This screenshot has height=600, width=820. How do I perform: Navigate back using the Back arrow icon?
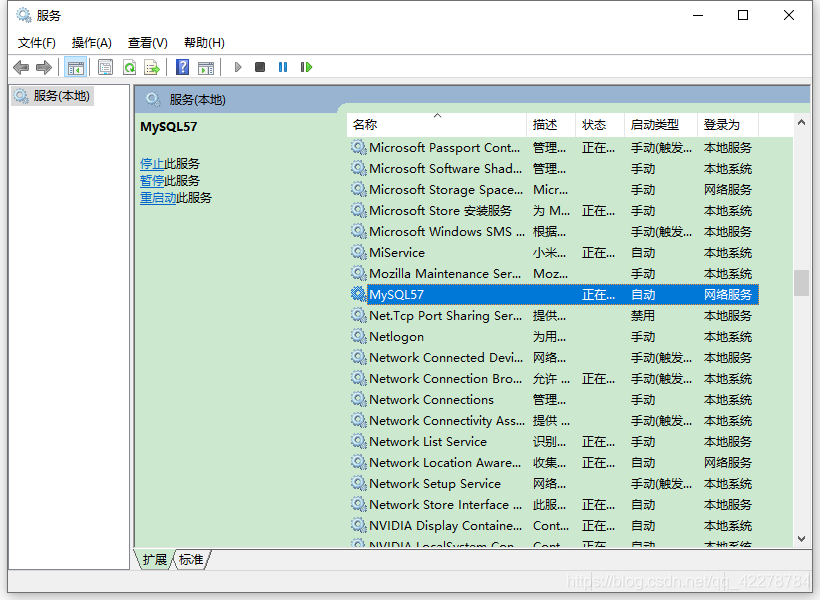(21, 66)
